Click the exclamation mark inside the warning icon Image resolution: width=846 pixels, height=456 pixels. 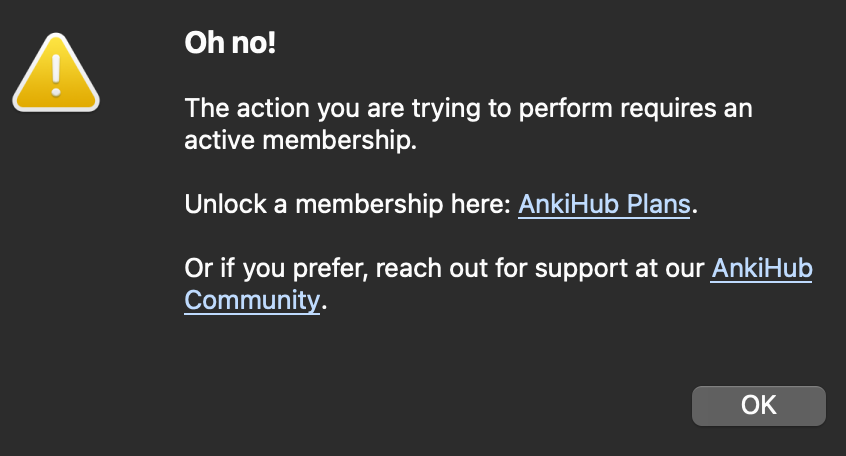click(56, 72)
